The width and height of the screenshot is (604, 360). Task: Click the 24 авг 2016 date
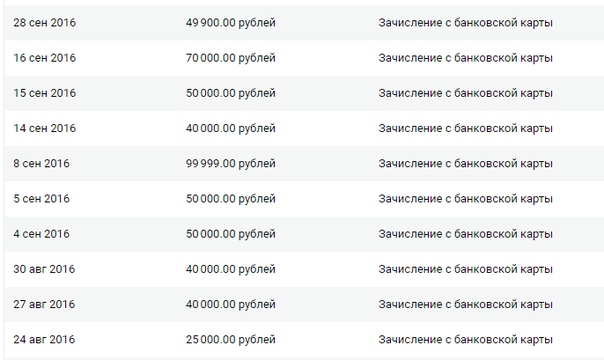(x=44, y=339)
